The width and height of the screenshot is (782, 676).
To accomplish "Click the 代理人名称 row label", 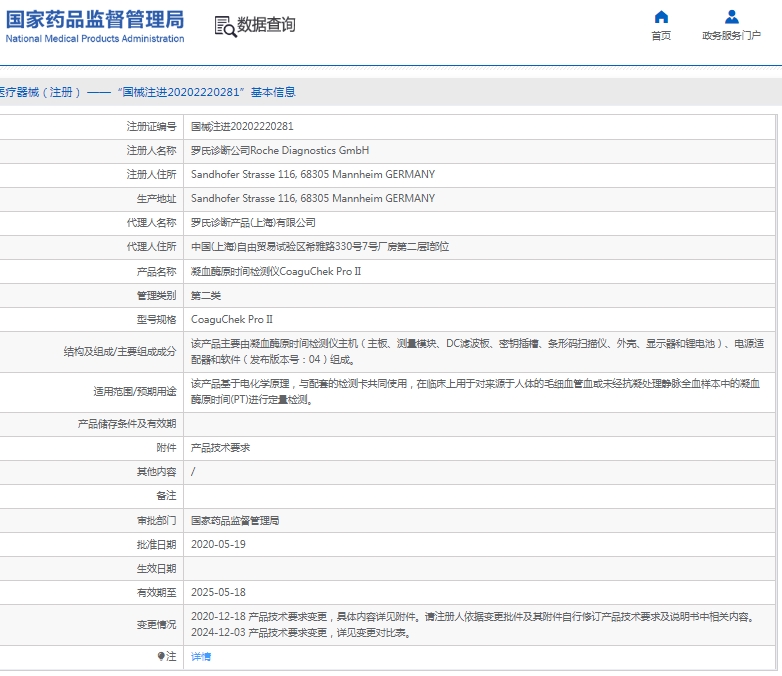I will click(151, 223).
